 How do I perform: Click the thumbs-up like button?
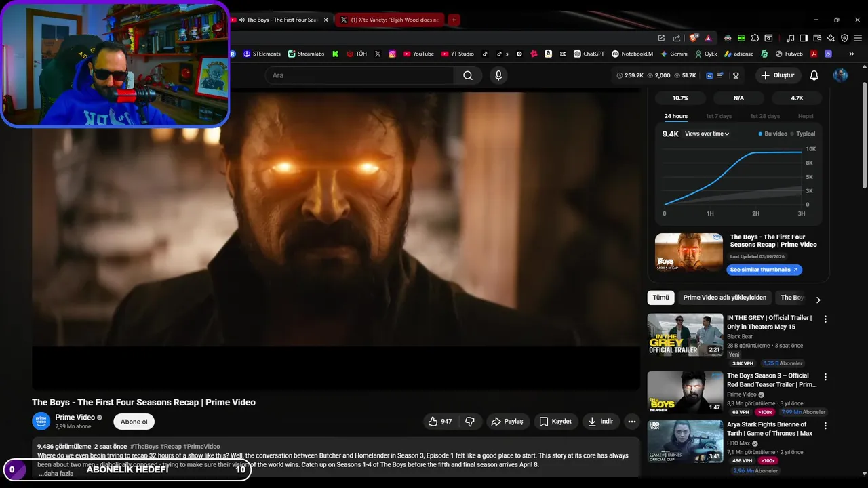click(x=439, y=422)
